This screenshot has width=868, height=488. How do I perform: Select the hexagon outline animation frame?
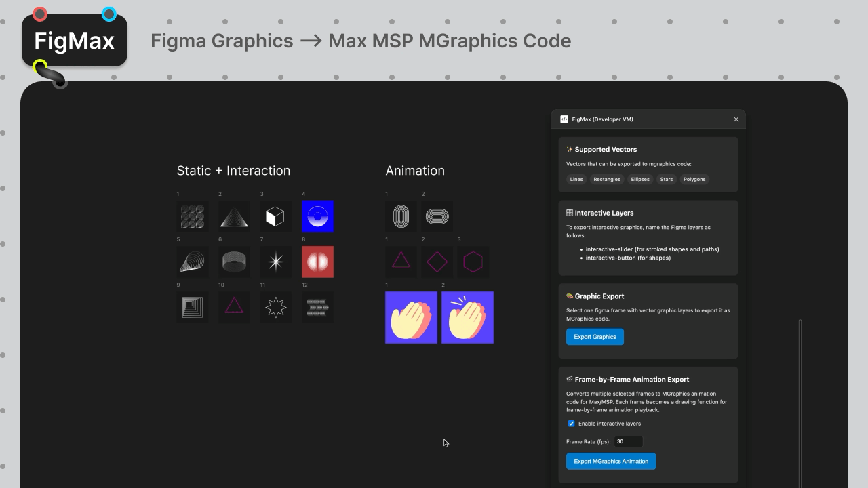(x=473, y=262)
